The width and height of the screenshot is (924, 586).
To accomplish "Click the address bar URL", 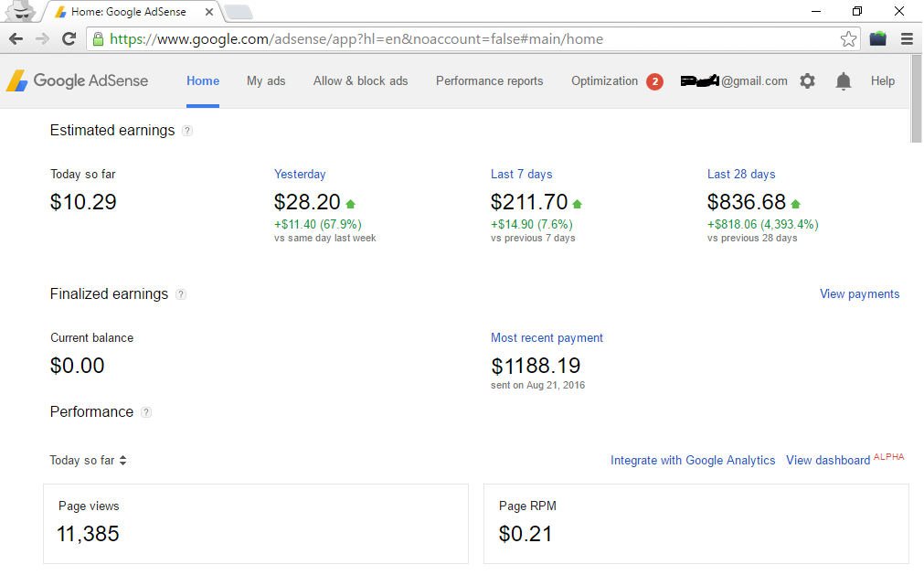I will tap(356, 39).
